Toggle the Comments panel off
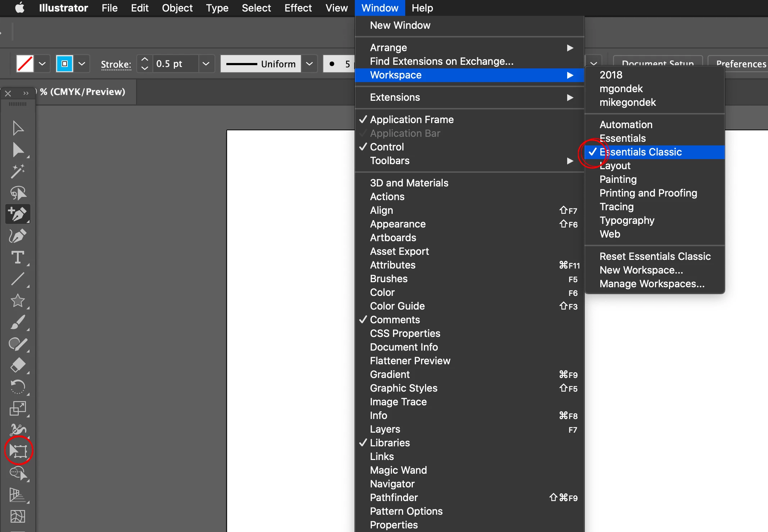Image resolution: width=768 pixels, height=532 pixels. [x=395, y=320]
